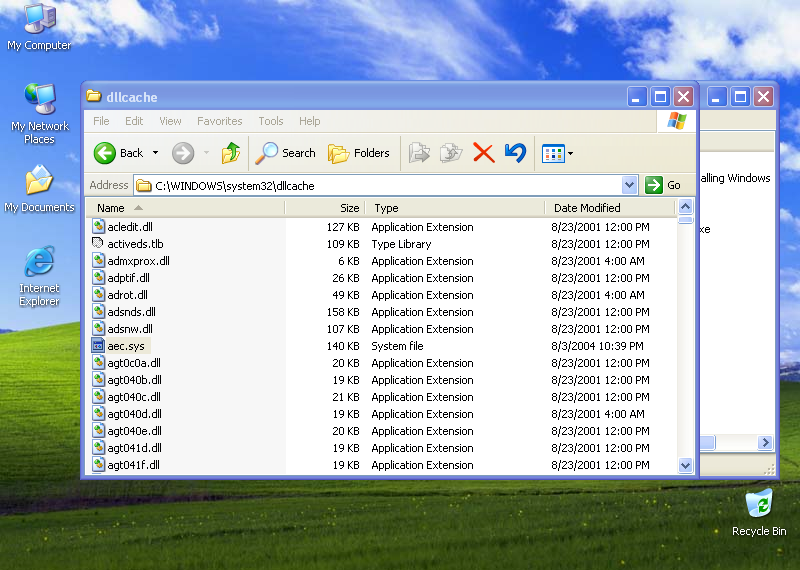Open the View menu
Image resolution: width=800 pixels, height=570 pixels.
pyautogui.click(x=170, y=121)
